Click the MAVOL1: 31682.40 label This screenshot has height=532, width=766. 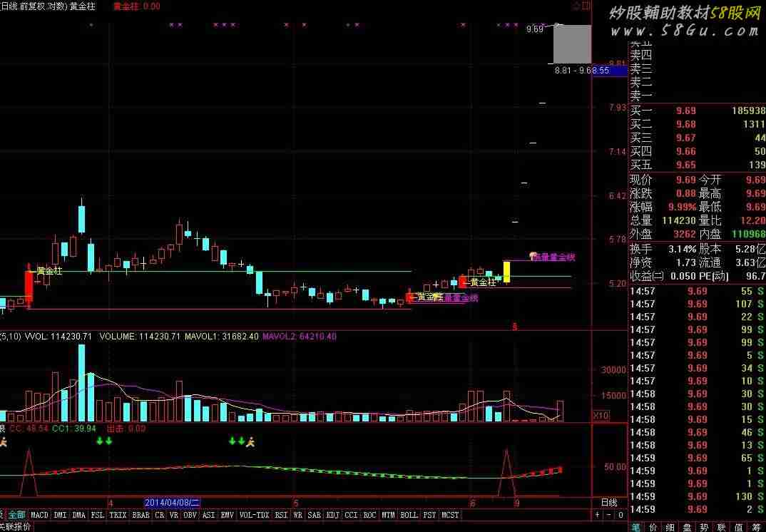click(x=221, y=337)
